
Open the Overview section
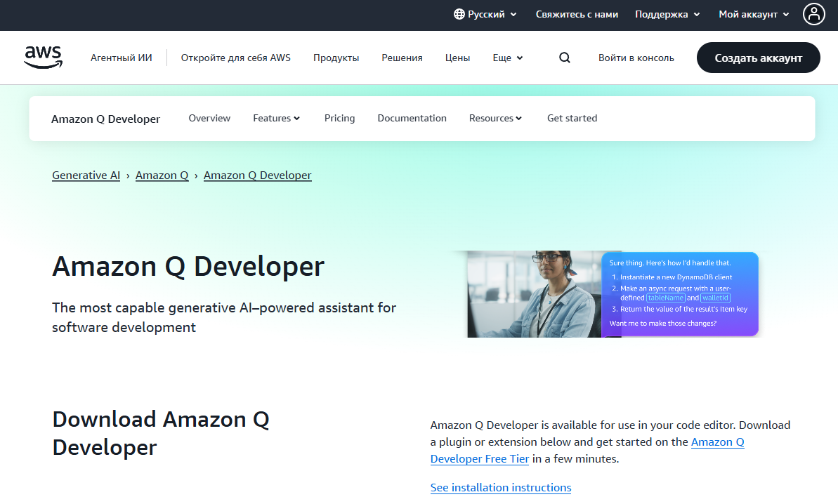pos(209,118)
